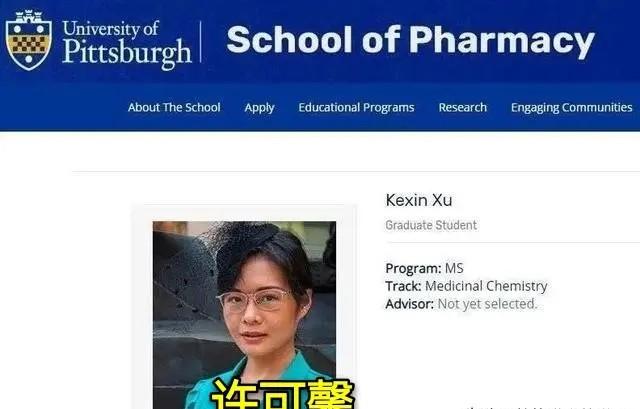Open the School of Pharmacy home title
Image resolution: width=640 pixels, height=409 pixels.
click(411, 41)
